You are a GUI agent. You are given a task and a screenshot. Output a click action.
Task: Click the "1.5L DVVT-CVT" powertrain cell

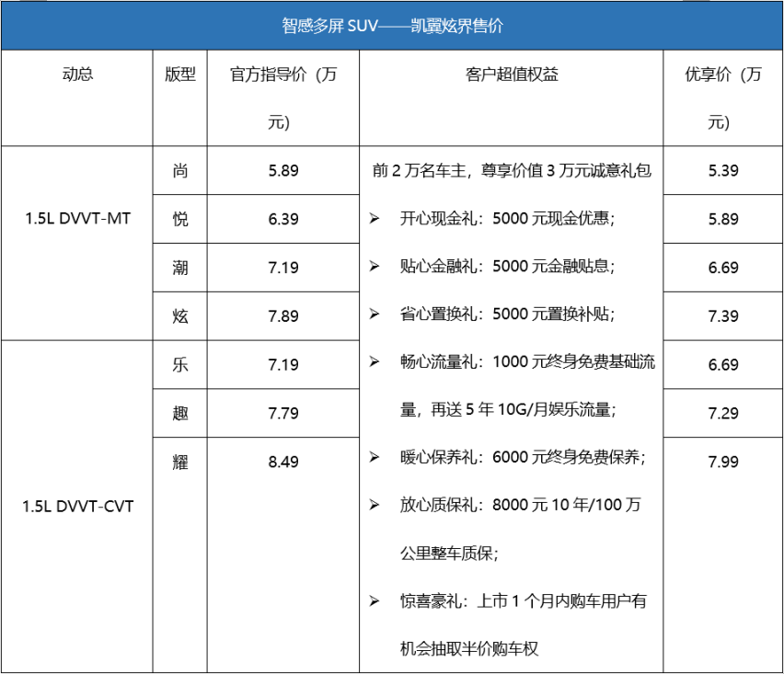[x=77, y=506]
